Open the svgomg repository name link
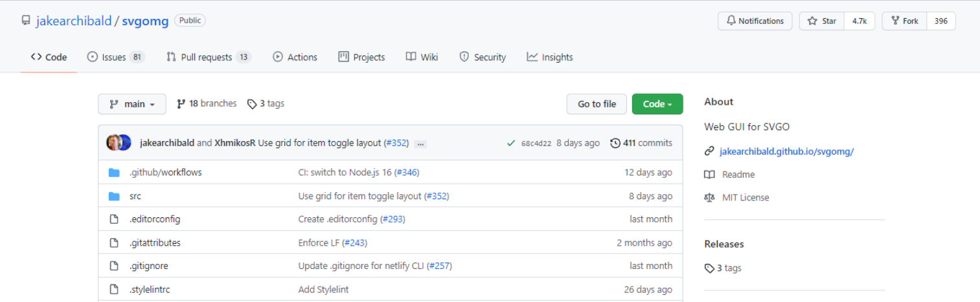The height and width of the screenshot is (302, 980). point(145,21)
